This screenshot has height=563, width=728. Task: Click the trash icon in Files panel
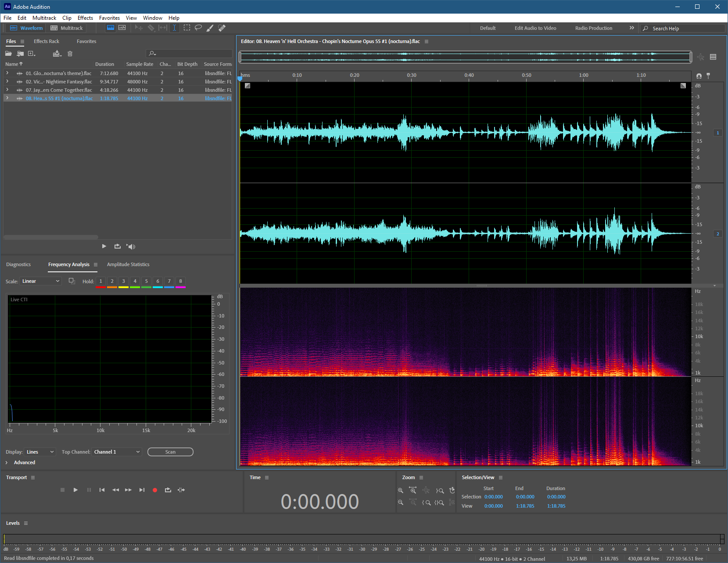click(x=70, y=54)
